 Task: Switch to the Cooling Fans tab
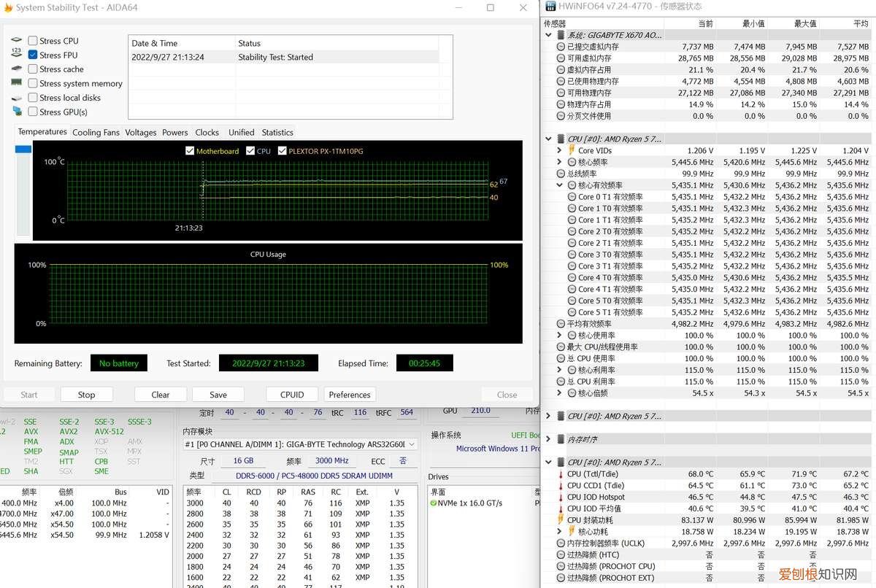(96, 133)
